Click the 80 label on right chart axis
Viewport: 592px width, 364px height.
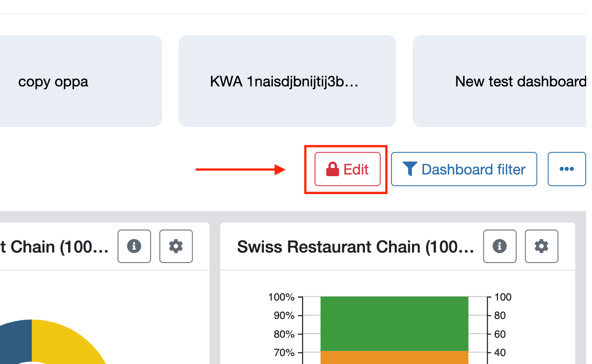[500, 316]
